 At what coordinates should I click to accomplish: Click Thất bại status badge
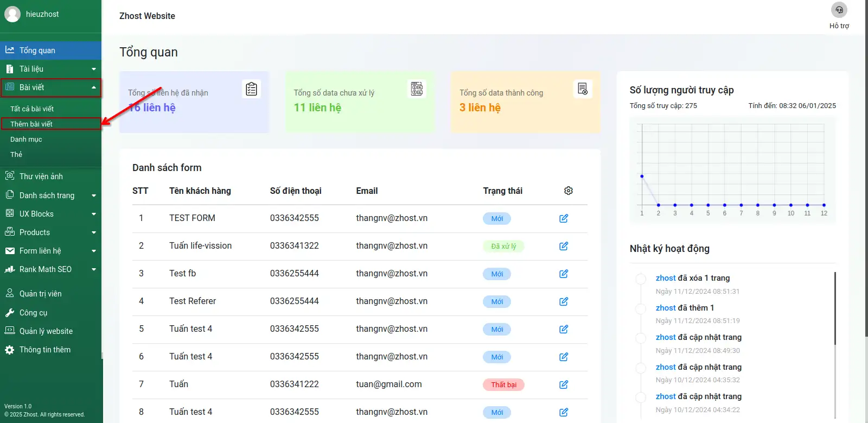coord(503,384)
